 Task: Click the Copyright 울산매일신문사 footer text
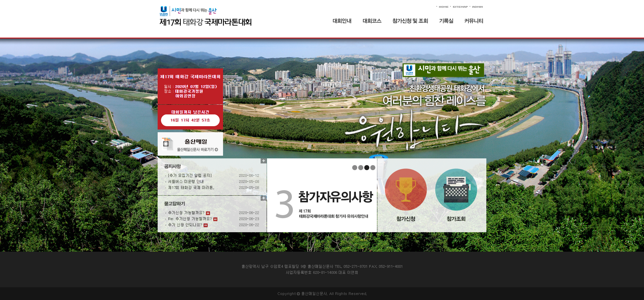(x=322, y=294)
